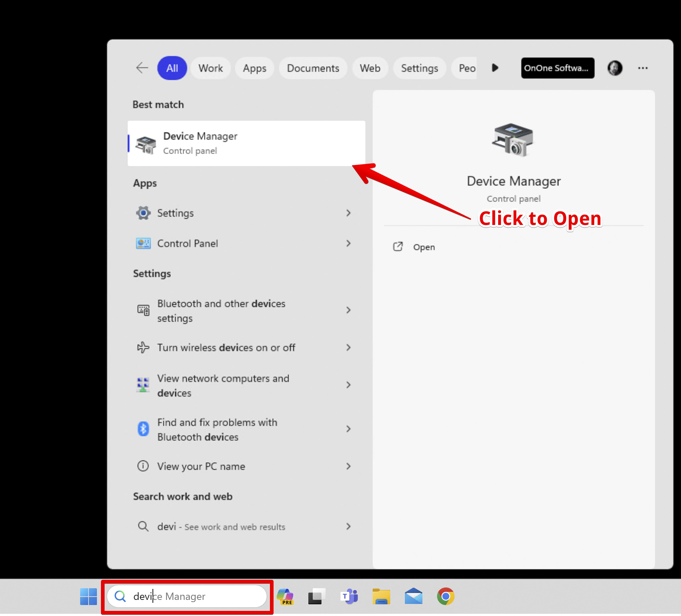Click the open-external icon beside Open
This screenshot has height=616, width=681.
pyautogui.click(x=398, y=247)
